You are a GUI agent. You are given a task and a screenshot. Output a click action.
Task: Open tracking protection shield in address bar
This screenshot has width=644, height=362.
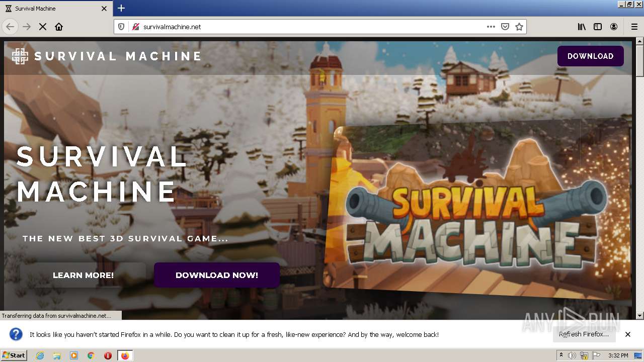tap(121, 27)
